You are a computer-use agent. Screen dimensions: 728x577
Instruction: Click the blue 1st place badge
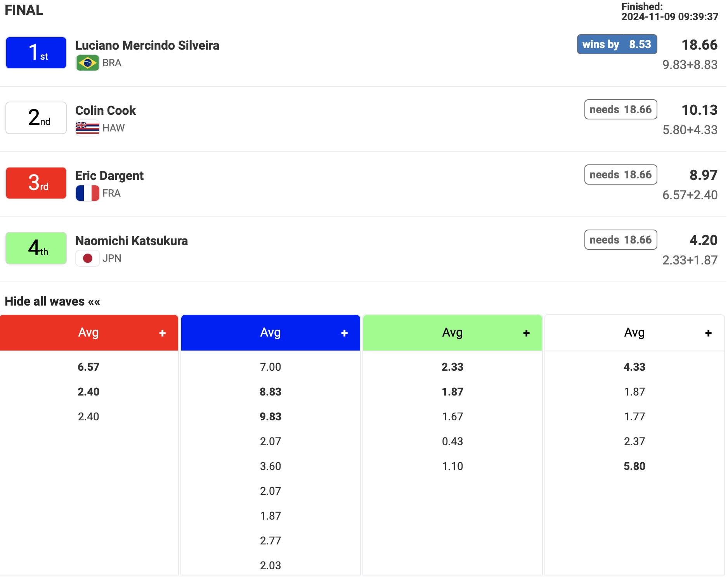pyautogui.click(x=36, y=53)
